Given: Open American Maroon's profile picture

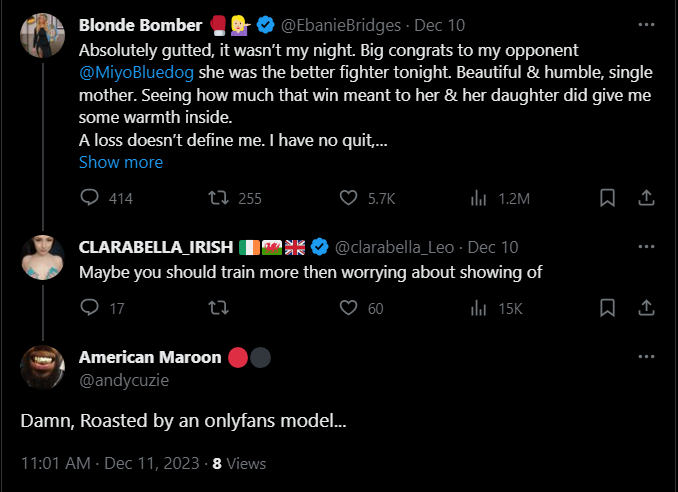Looking at the screenshot, I should coord(43,369).
